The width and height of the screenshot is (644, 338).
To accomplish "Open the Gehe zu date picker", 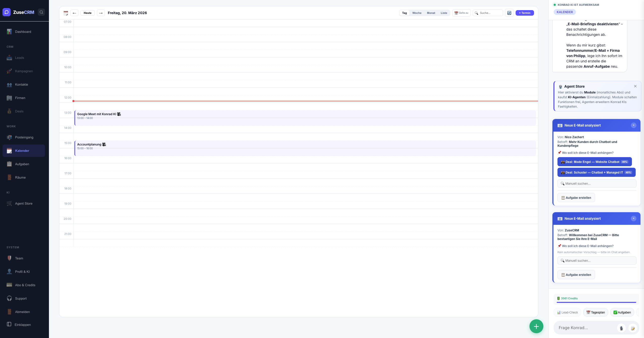I will [461, 13].
